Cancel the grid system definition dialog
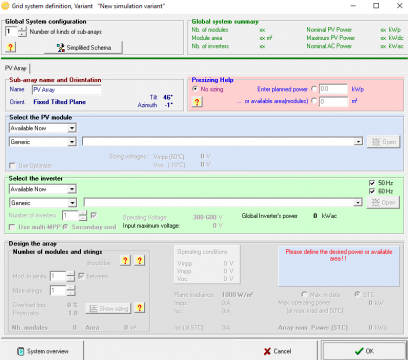 [277, 351]
